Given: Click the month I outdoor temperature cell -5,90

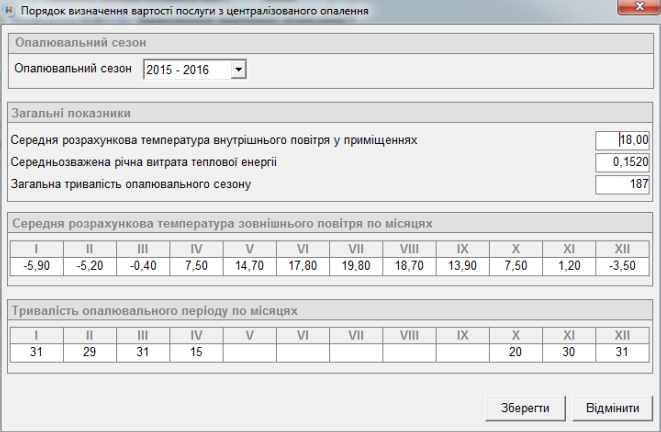Looking at the screenshot, I should (x=36, y=267).
